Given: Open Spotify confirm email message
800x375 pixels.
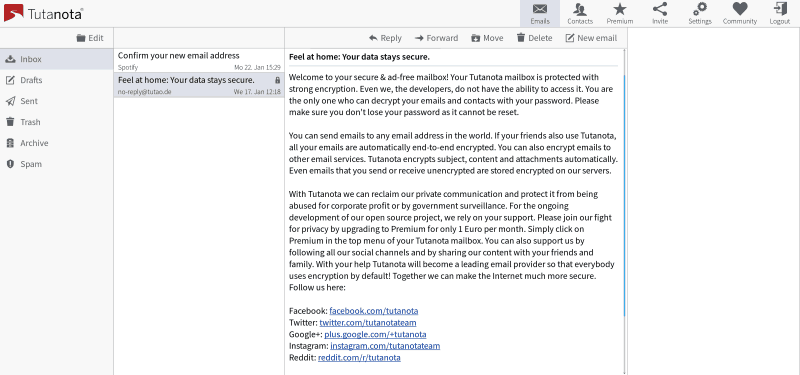Looking at the screenshot, I should click(199, 60).
